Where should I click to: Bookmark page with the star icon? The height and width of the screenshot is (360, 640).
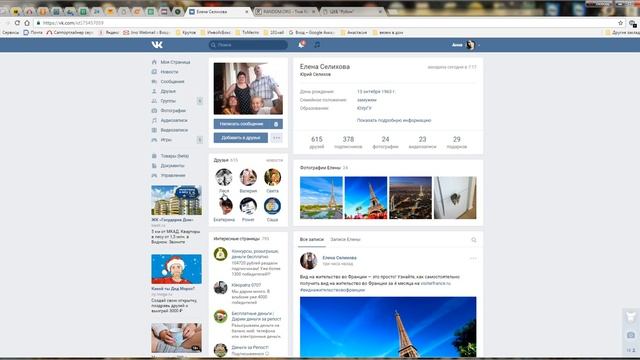point(620,23)
